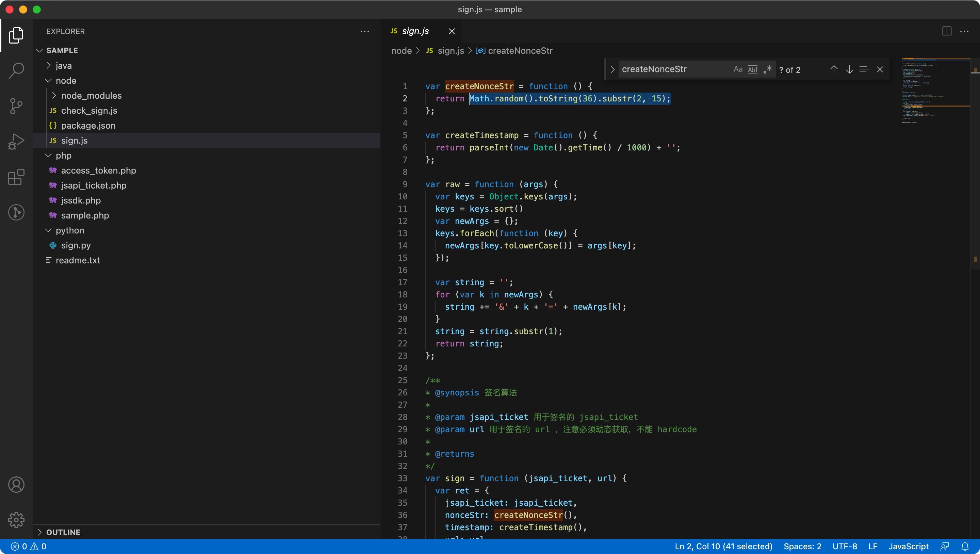Image resolution: width=980 pixels, height=554 pixels.
Task: Click the JavaScript language mode in status bar
Action: point(908,547)
